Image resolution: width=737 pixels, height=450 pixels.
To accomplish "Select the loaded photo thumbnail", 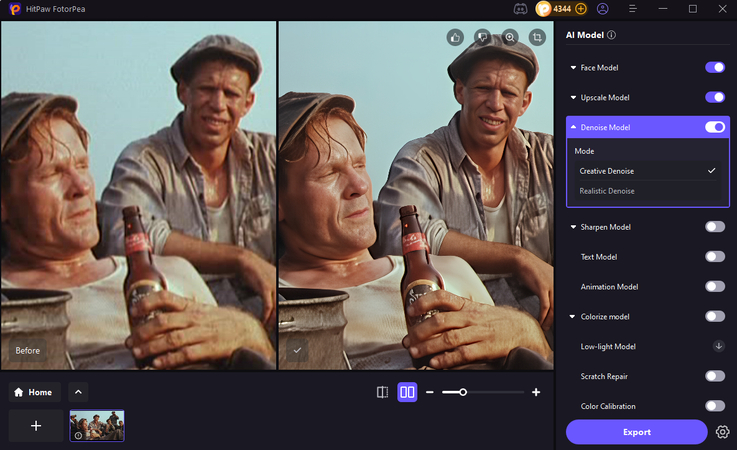I will tap(97, 426).
